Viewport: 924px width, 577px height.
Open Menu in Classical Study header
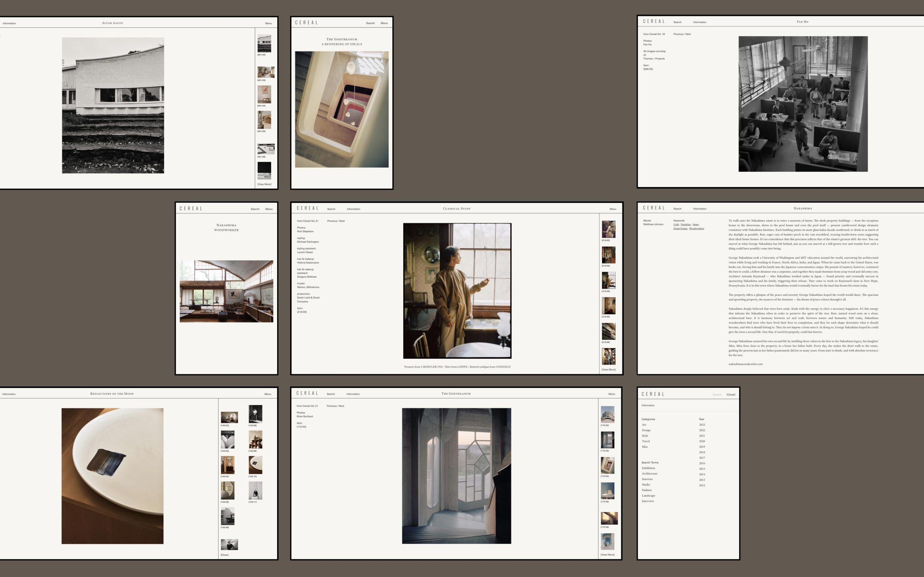click(613, 209)
